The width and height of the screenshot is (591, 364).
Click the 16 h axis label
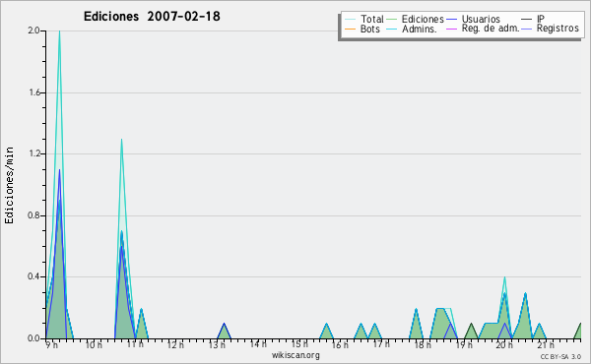(x=340, y=344)
